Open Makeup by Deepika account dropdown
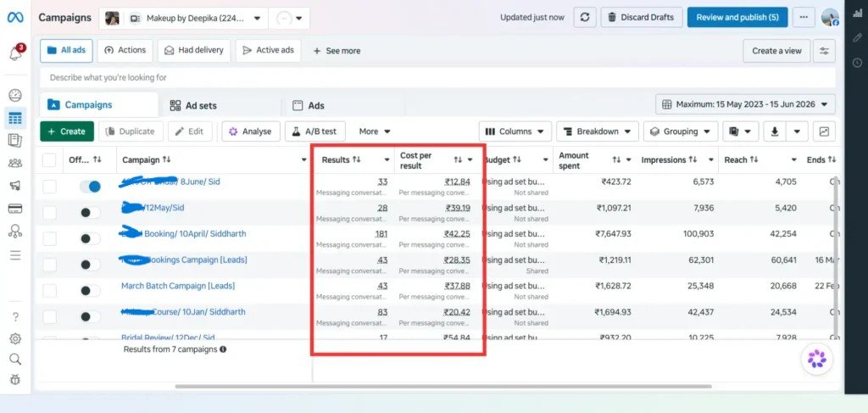The height and width of the screenshot is (413, 868). click(183, 19)
